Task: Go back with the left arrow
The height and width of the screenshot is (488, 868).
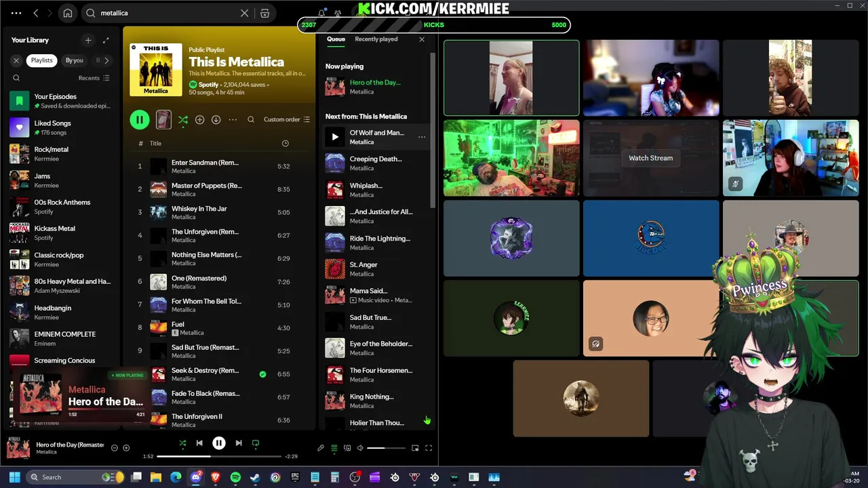Action: coord(36,13)
